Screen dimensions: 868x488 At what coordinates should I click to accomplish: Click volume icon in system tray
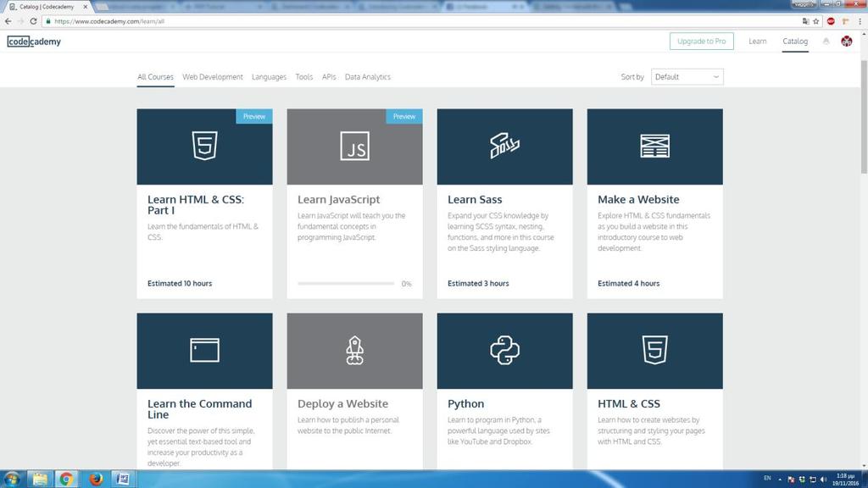[x=823, y=480]
